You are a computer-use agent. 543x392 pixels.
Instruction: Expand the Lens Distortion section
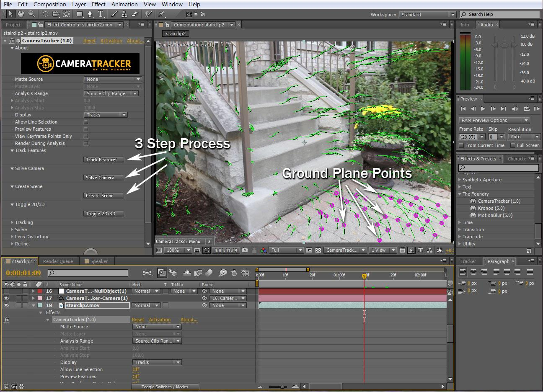12,237
